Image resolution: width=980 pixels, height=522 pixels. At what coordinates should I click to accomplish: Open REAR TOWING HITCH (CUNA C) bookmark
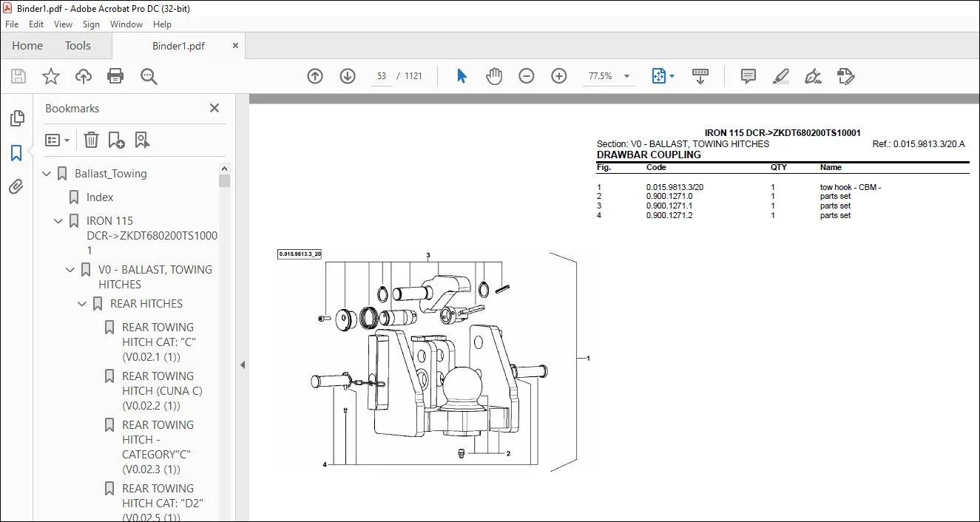[x=162, y=391]
